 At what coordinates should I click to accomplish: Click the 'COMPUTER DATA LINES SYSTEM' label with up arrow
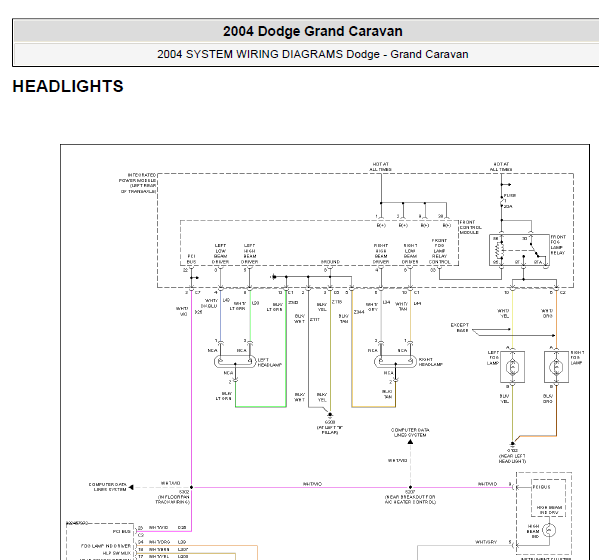click(410, 432)
